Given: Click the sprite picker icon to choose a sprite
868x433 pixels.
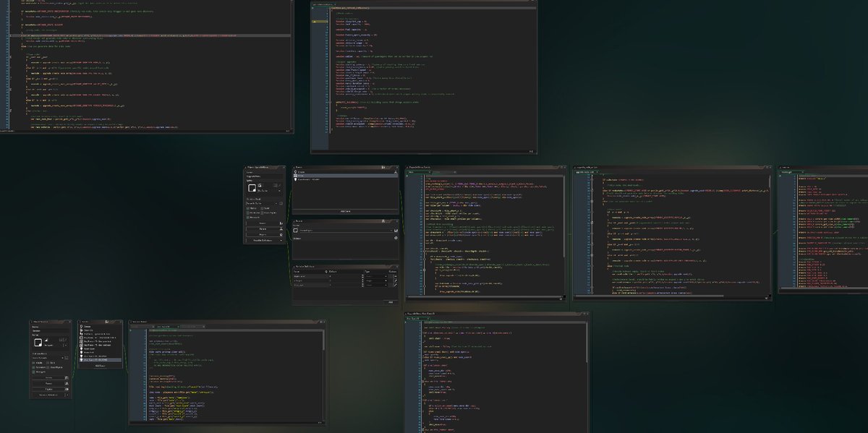Looking at the screenshot, I should (x=260, y=184).
